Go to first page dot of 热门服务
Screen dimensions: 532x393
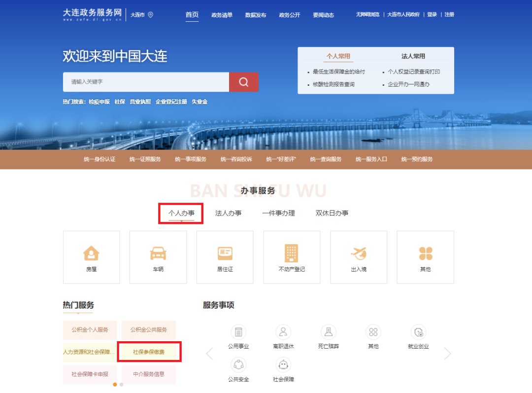coord(115,385)
